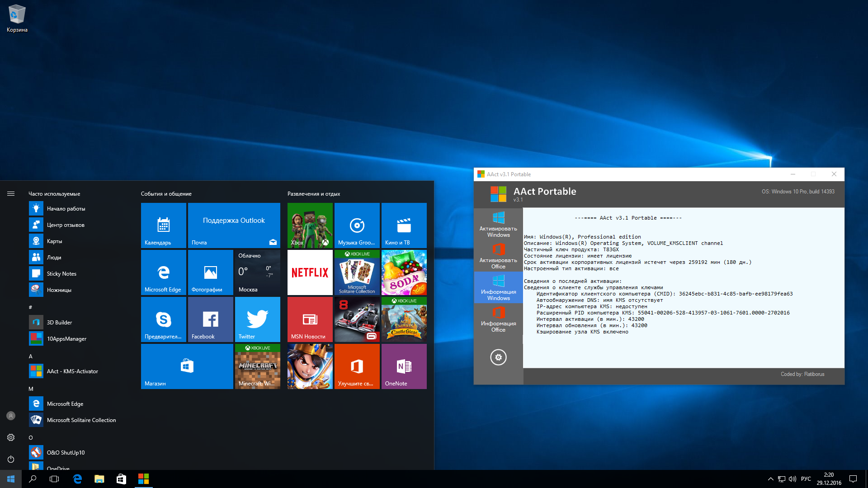This screenshot has height=488, width=868.
Task: Launch Edge from the taskbar
Action: (x=77, y=479)
